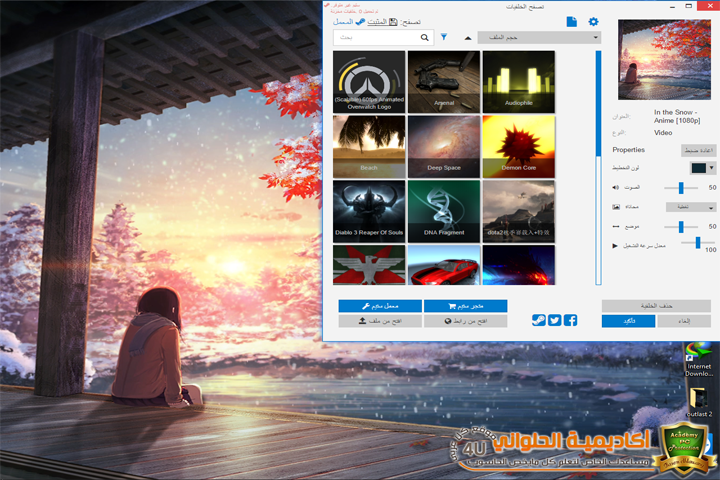The height and width of the screenshot is (480, 720).
Task: Select the red sports car wallpaper
Action: tap(444, 265)
